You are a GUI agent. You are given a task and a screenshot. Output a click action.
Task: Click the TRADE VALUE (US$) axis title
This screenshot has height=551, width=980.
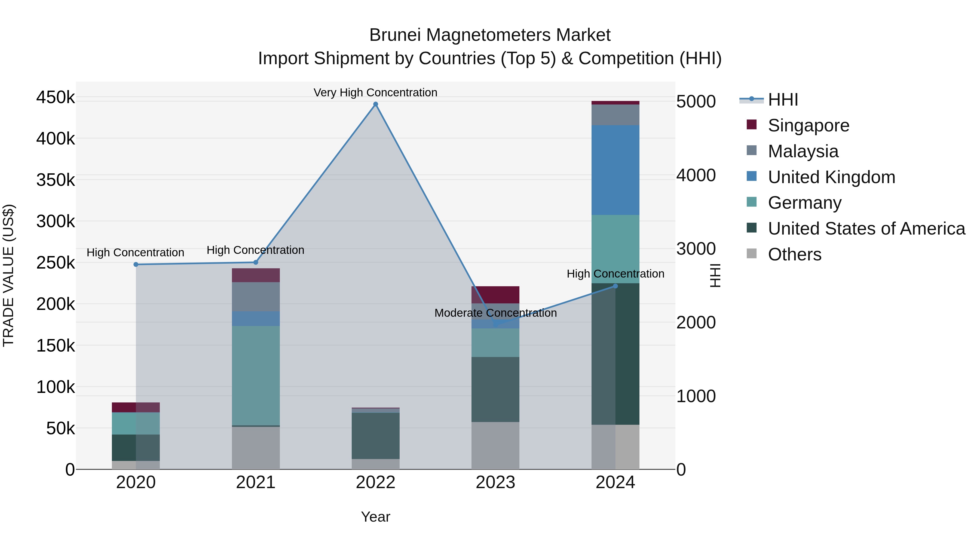pos(8,275)
